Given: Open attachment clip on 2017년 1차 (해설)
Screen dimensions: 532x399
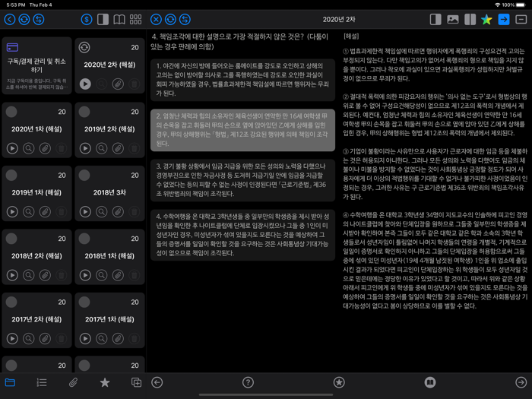Looking at the screenshot, I should (x=118, y=338).
